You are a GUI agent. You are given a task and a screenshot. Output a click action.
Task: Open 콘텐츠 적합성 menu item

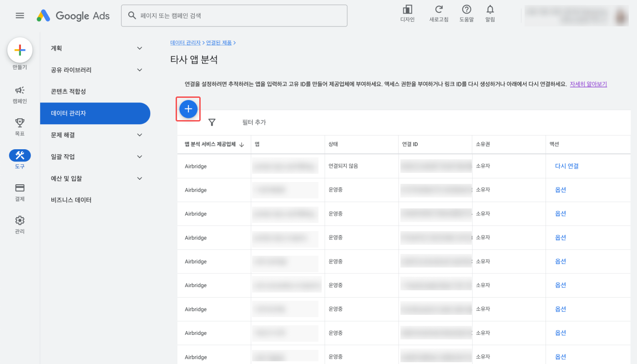click(68, 91)
